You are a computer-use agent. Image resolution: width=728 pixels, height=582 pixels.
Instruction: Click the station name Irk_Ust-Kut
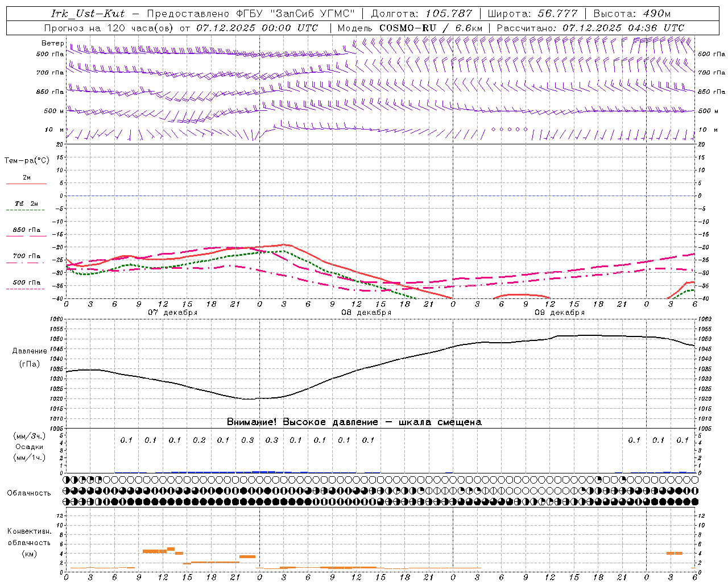click(88, 14)
